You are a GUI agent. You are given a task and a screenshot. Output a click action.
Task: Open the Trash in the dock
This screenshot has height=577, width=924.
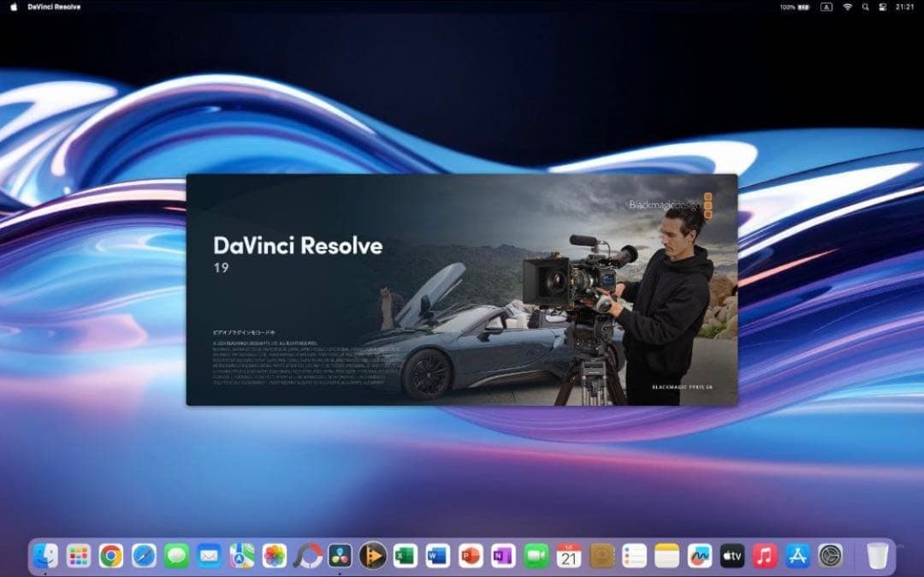point(878,556)
